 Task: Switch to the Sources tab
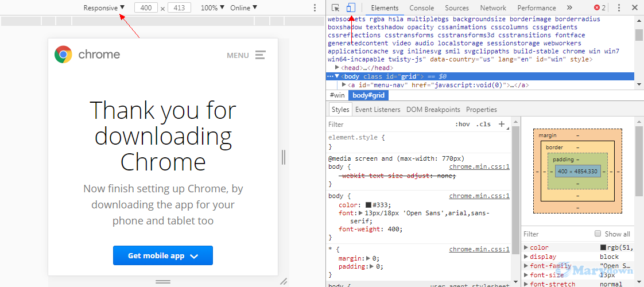(457, 8)
